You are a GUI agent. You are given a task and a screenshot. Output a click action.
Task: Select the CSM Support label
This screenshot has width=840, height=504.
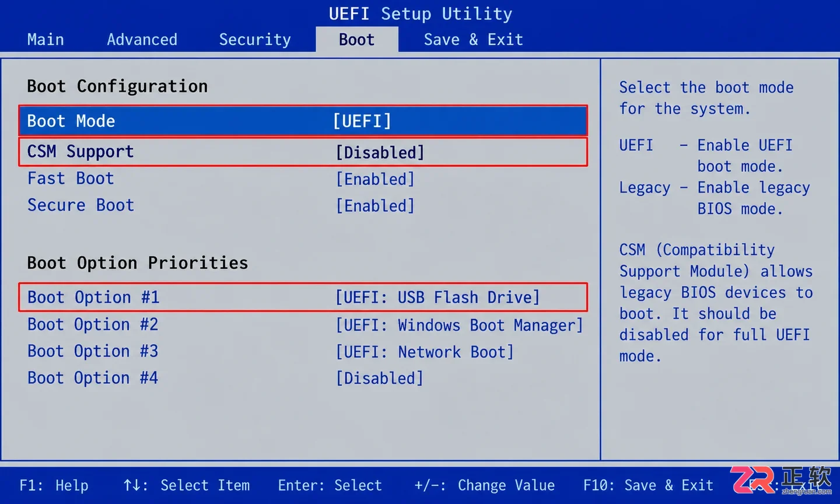coord(80,152)
